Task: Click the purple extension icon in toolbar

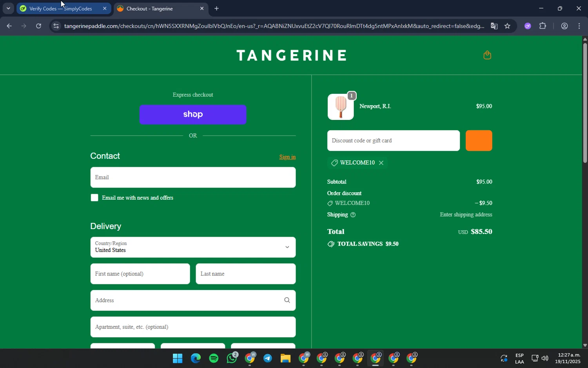Action: coord(528,26)
